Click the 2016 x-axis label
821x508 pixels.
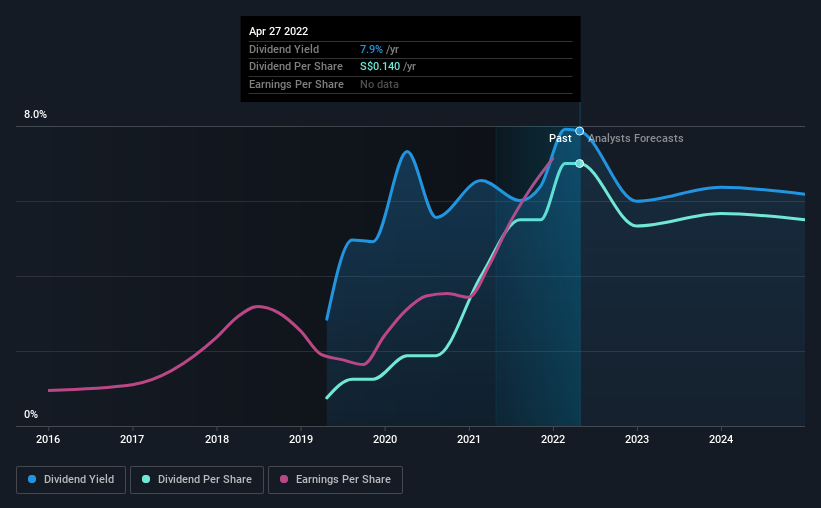click(x=48, y=439)
